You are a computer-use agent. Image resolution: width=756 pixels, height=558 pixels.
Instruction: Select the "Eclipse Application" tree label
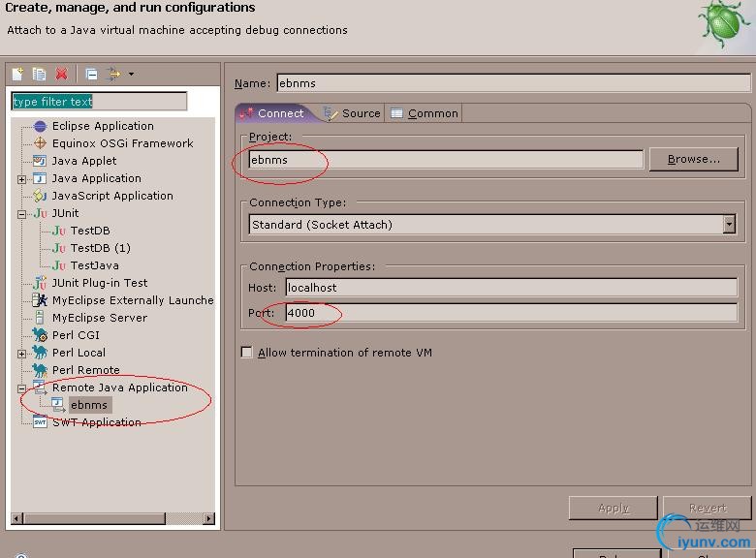103,126
